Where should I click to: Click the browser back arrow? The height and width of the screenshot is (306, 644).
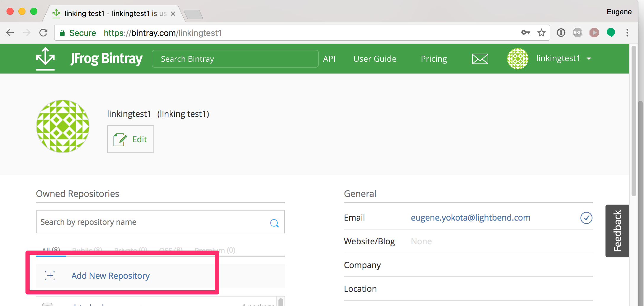pyautogui.click(x=10, y=33)
